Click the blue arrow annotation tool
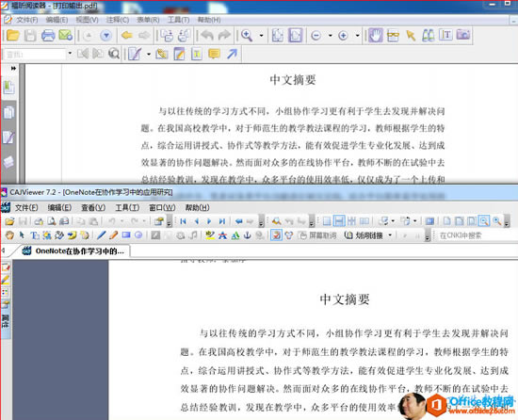Viewport: 518px width, 420px height. point(233,54)
